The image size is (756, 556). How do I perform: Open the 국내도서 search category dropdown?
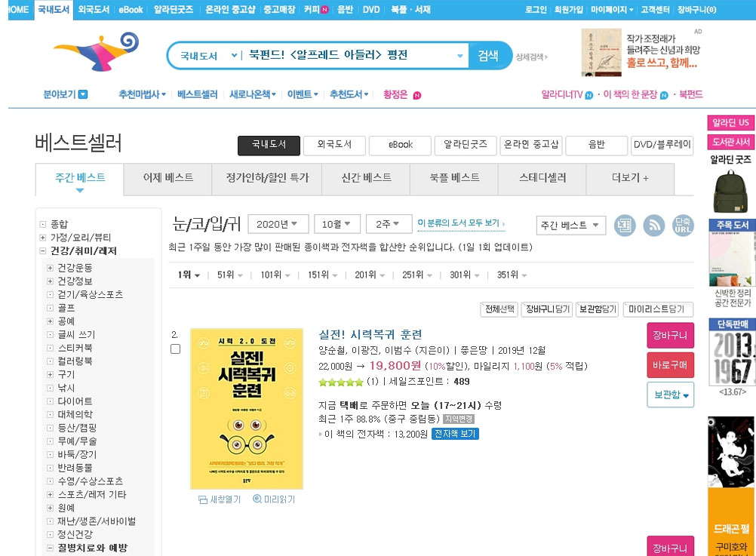(209, 56)
